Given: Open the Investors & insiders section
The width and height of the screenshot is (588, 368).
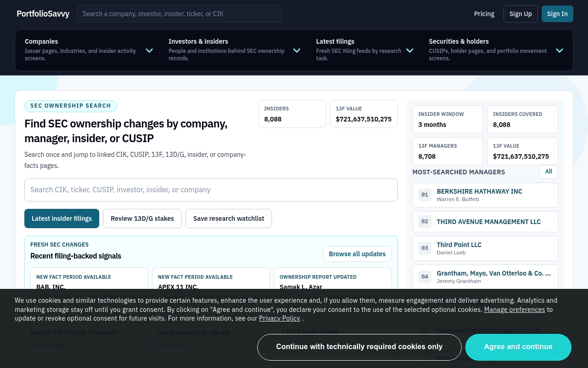Looking at the screenshot, I should [x=234, y=50].
